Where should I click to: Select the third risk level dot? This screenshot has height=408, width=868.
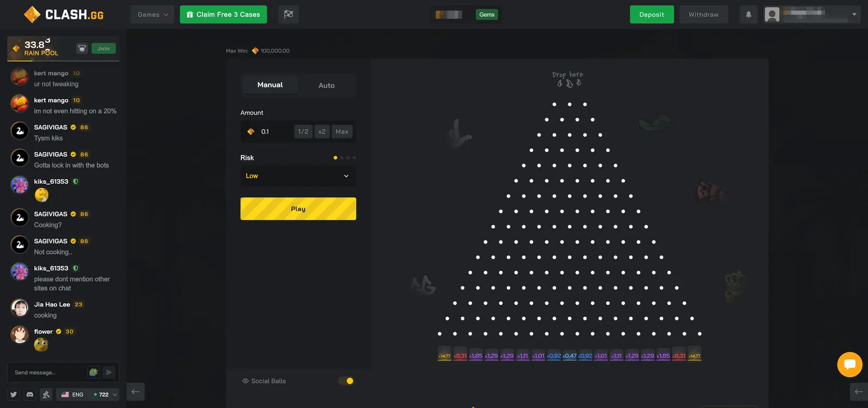[x=348, y=158]
